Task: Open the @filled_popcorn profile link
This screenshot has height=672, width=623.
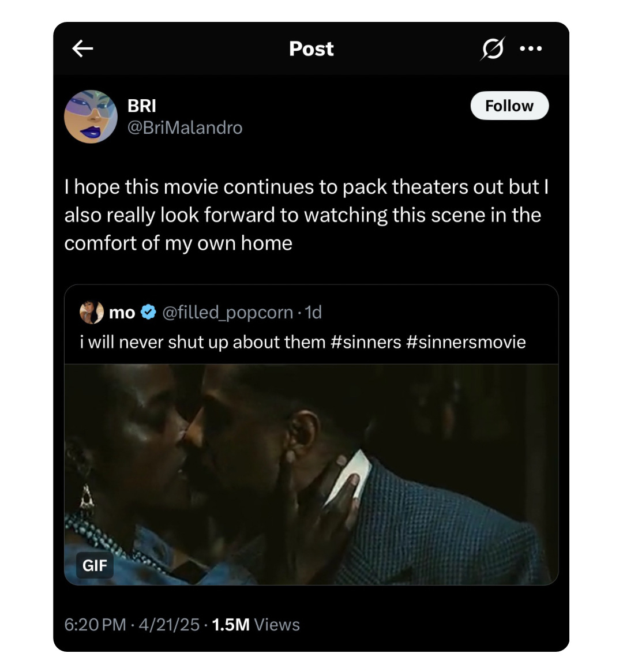Action: (227, 312)
